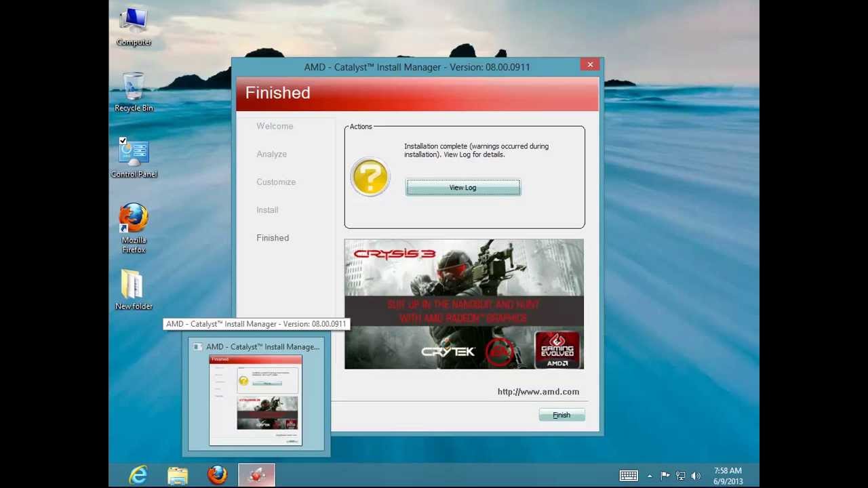Image resolution: width=868 pixels, height=488 pixels.
Task: Select the Customize step in sidebar
Action: [276, 182]
